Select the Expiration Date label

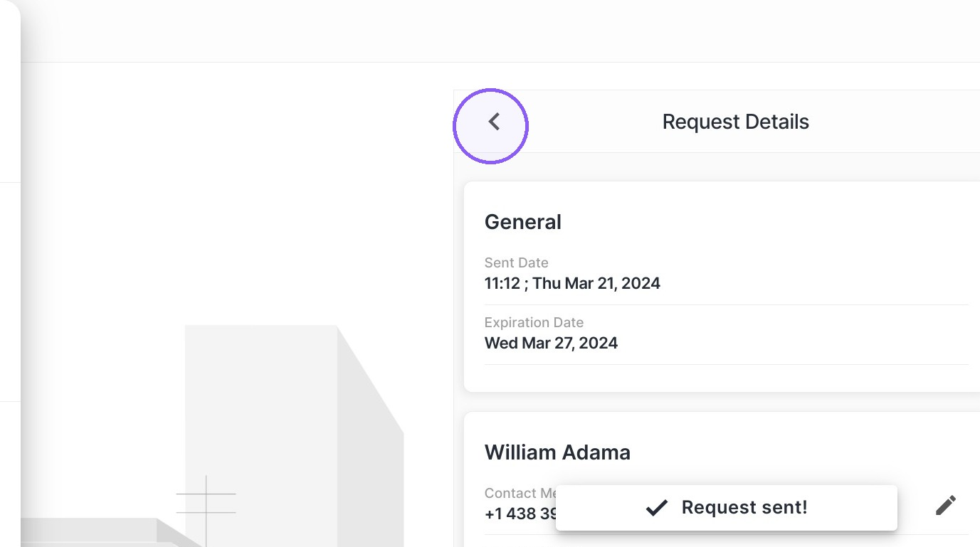534,322
